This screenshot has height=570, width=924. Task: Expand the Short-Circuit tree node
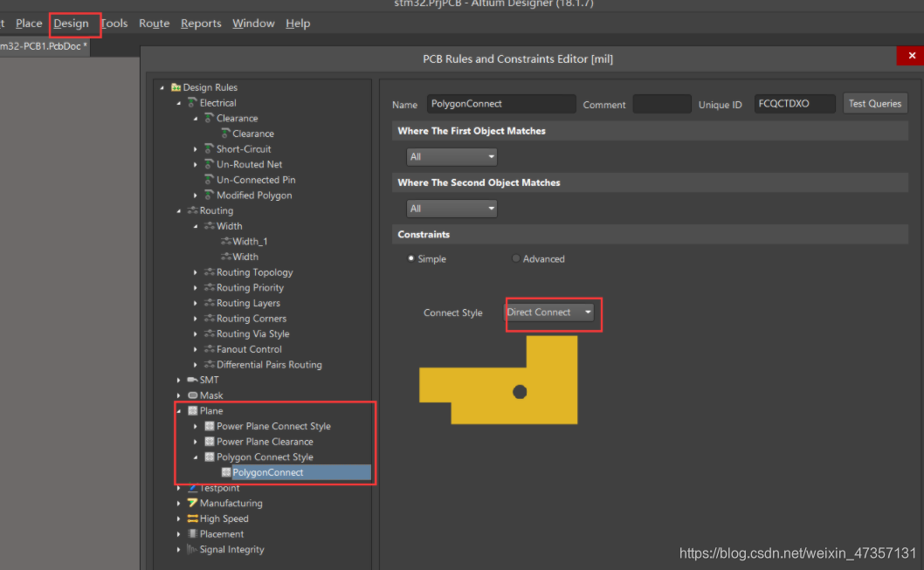point(196,149)
